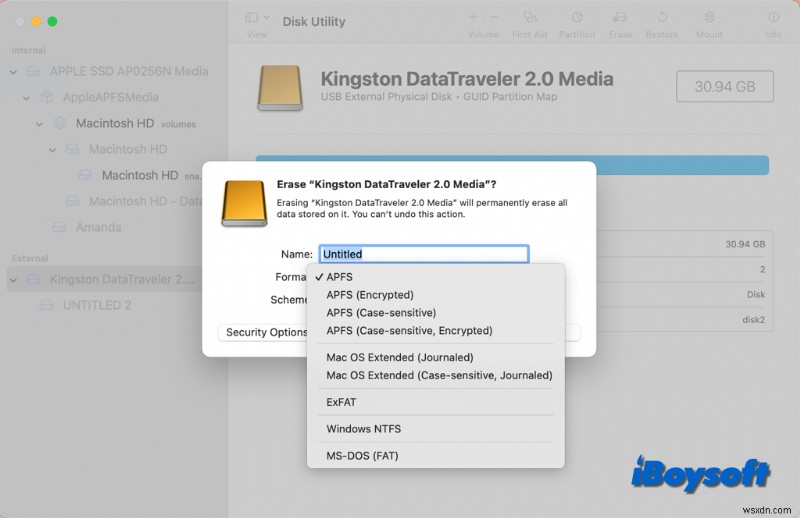Click the blue disk usage bar
800x518 pixels.
pyautogui.click(x=682, y=165)
